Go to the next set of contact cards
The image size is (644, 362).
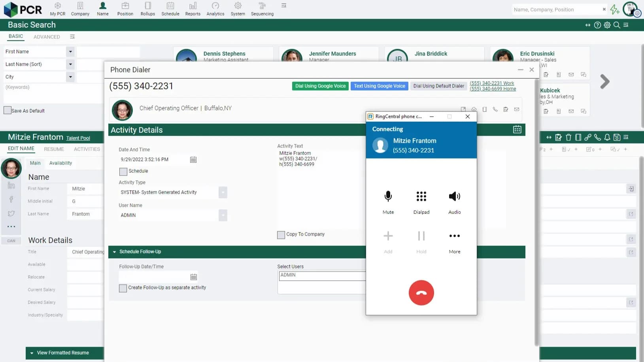tap(605, 82)
